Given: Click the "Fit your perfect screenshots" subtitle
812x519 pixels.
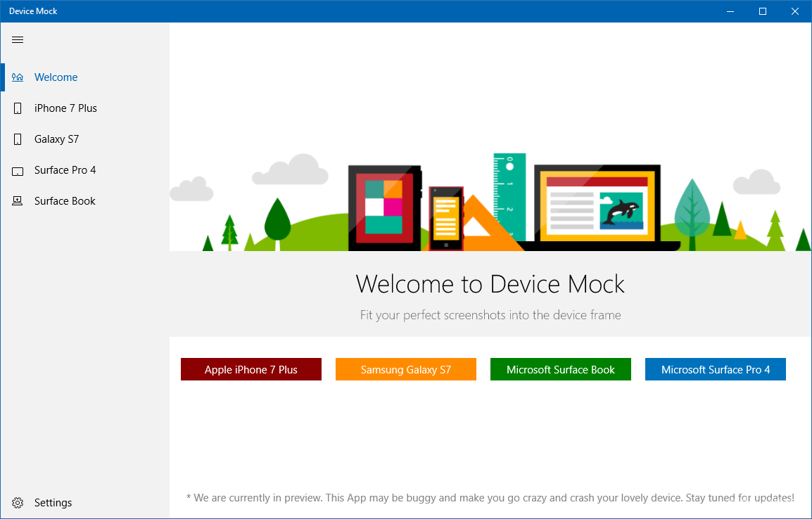Looking at the screenshot, I should 490,315.
